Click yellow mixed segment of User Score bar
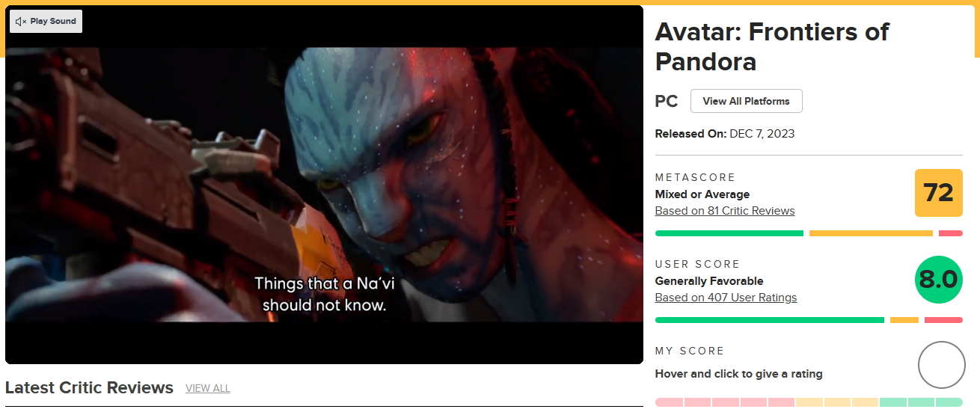 tap(904, 320)
